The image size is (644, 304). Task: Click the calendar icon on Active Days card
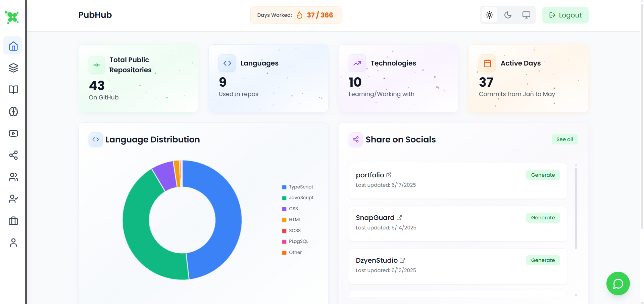point(487,63)
